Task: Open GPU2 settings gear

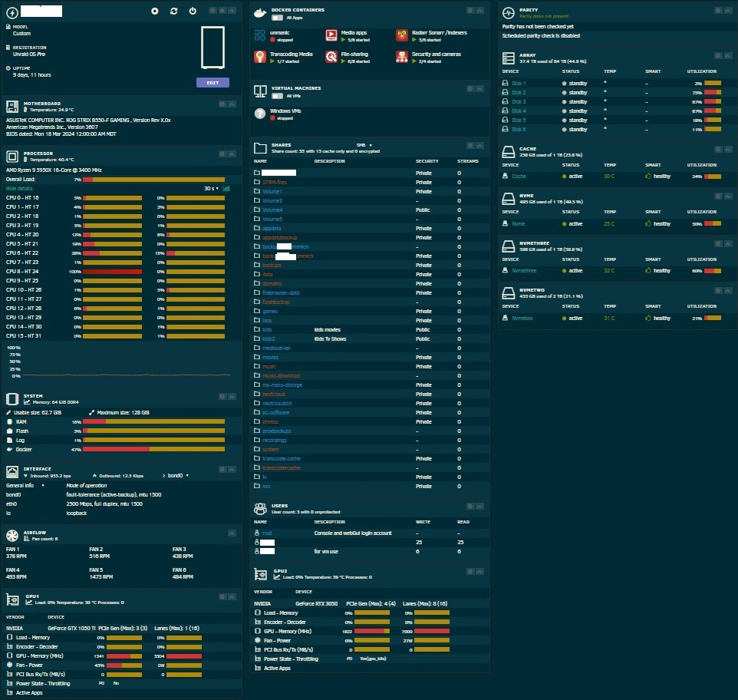Action: [469, 572]
